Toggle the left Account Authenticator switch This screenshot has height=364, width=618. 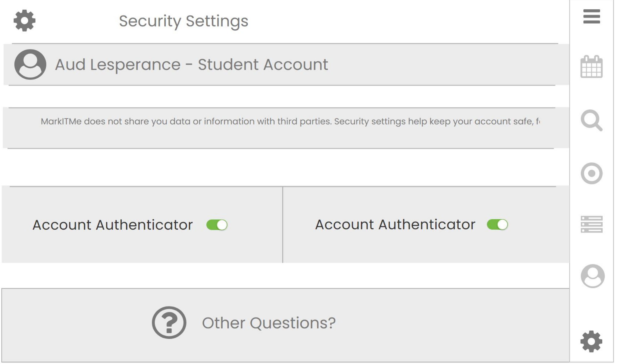coord(217,225)
